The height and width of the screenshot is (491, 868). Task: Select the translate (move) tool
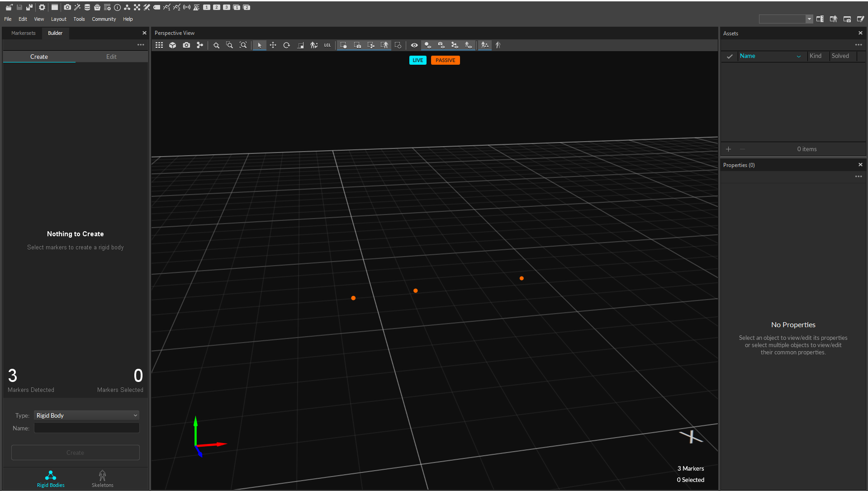(x=273, y=45)
